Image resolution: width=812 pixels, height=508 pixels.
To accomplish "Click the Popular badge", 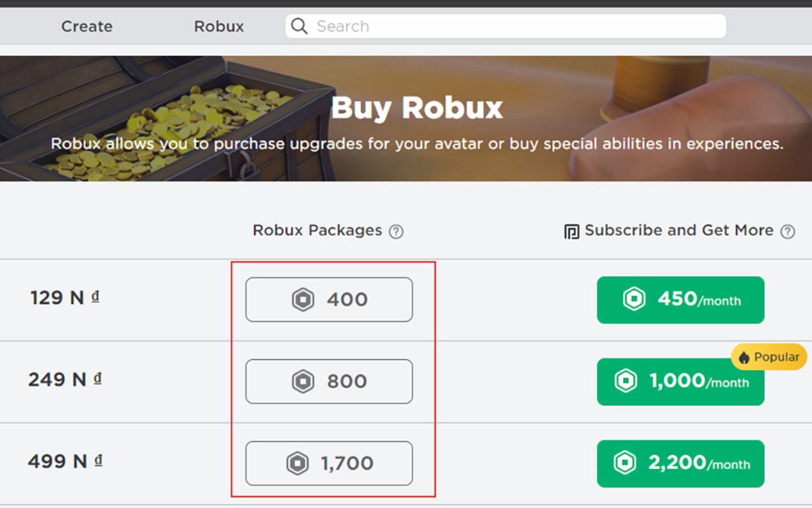I will pos(769,357).
